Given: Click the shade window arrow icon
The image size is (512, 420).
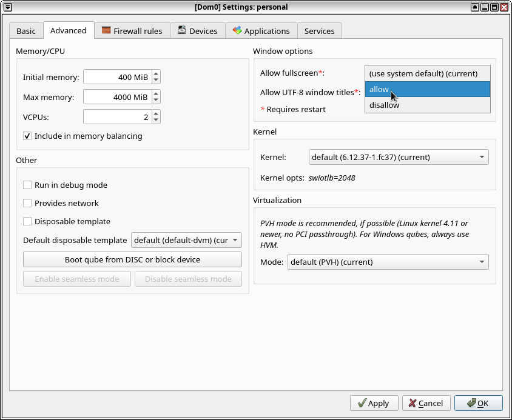Looking at the screenshot, I should point(475,7).
